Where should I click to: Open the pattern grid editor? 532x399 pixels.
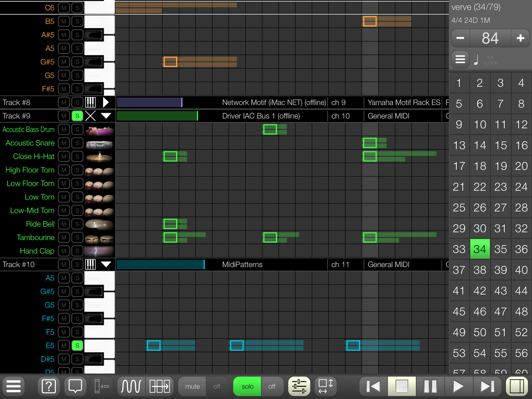tap(160, 386)
